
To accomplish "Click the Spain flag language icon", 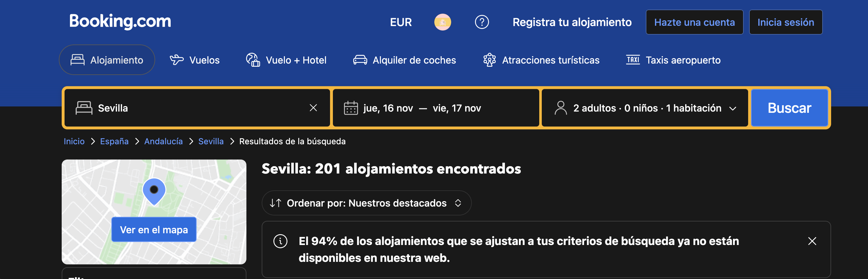I will [x=442, y=22].
